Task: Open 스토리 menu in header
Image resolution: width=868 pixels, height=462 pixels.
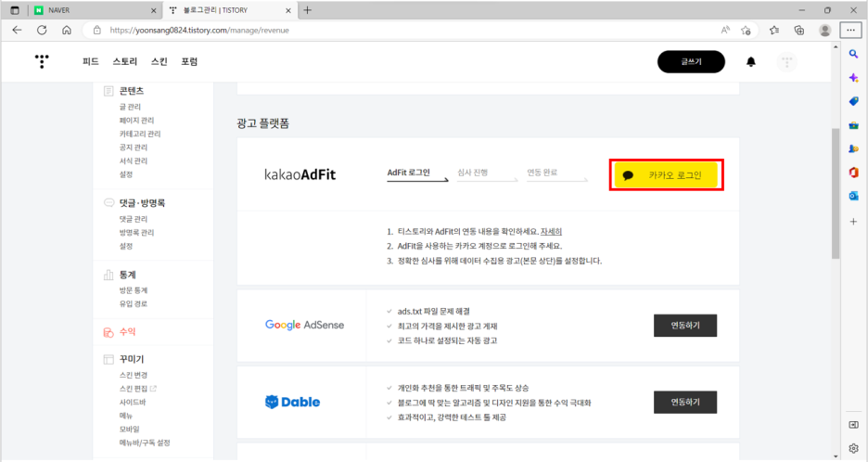Action: click(x=124, y=61)
